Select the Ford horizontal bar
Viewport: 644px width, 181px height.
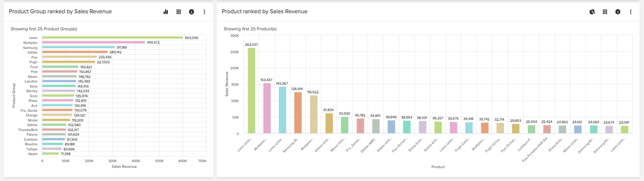tap(60, 67)
